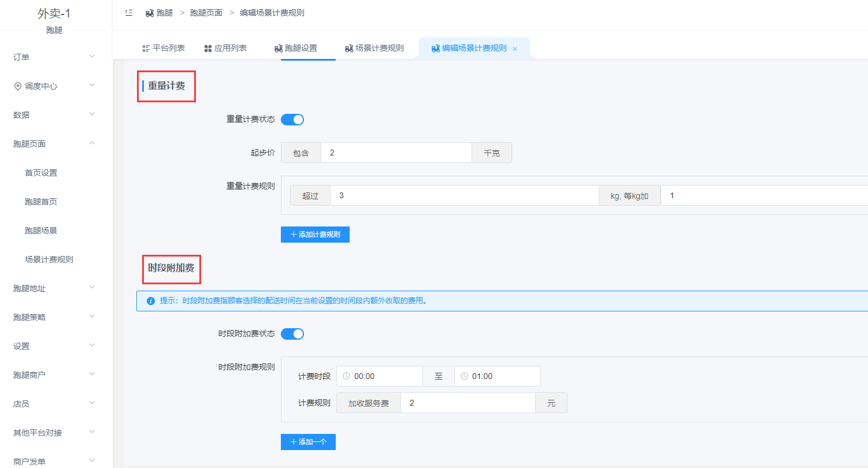Screen dimensions: 868x468
Task: Switch to the 平台列表 tab
Action: pyautogui.click(x=164, y=49)
